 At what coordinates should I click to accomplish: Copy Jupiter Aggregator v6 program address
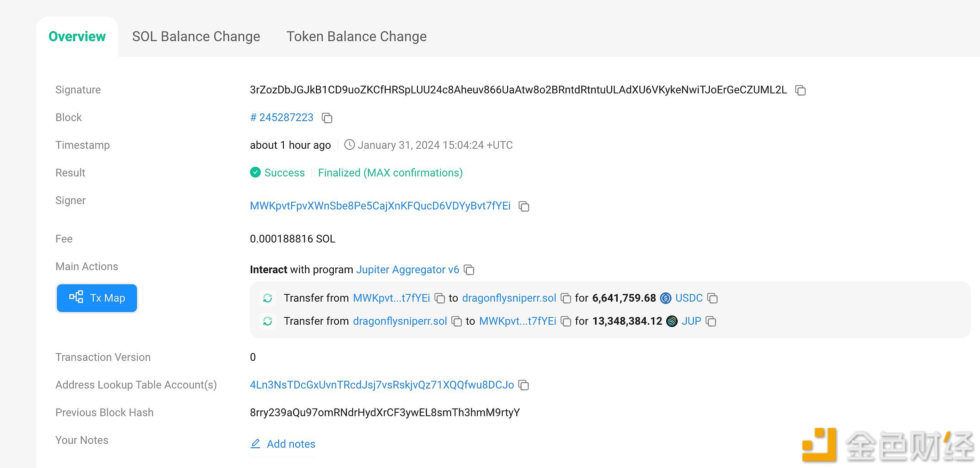[x=469, y=270]
